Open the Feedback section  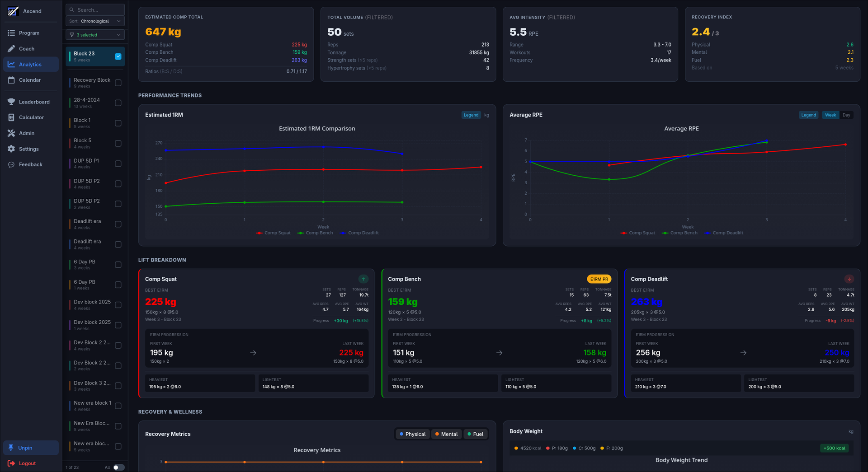[31, 164]
